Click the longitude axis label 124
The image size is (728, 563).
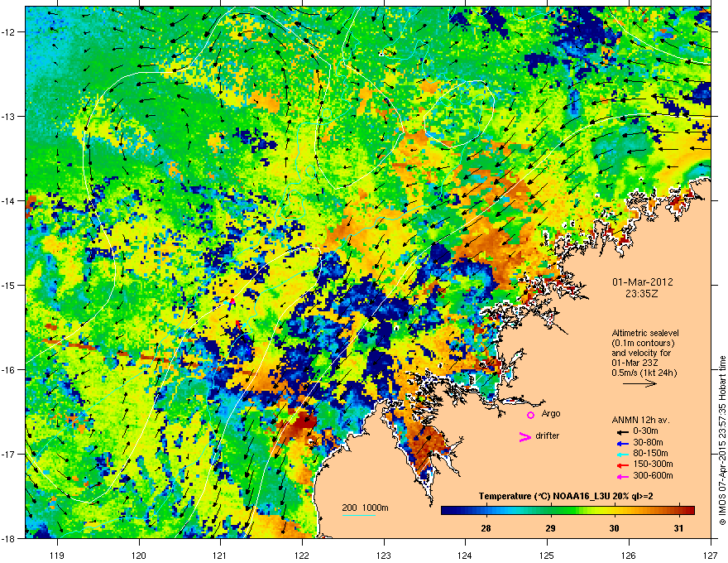tap(465, 555)
